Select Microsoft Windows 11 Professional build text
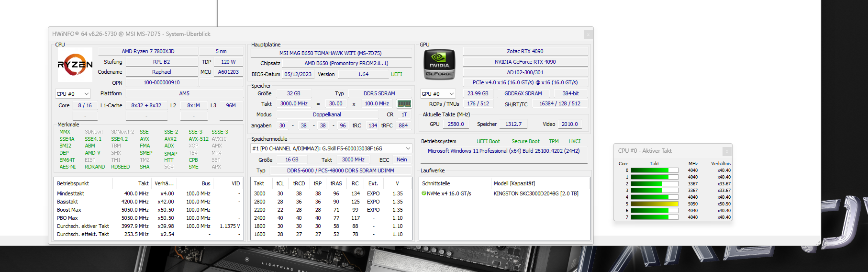 click(x=503, y=151)
